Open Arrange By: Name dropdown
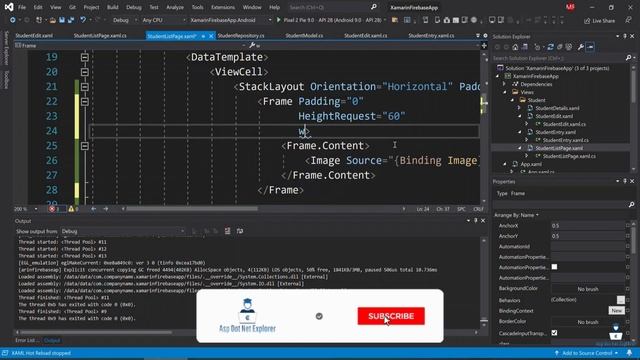Image resolution: width=640 pixels, height=360 pixels. tap(516, 215)
